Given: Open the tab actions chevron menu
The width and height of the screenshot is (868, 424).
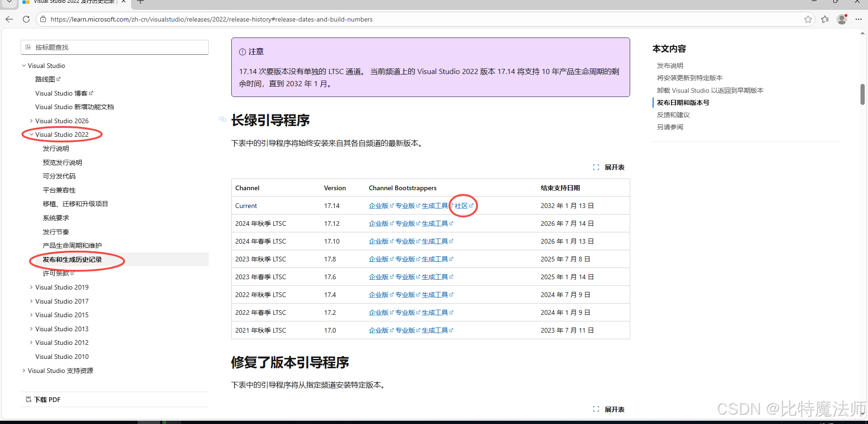Looking at the screenshot, I should click(x=9, y=2).
